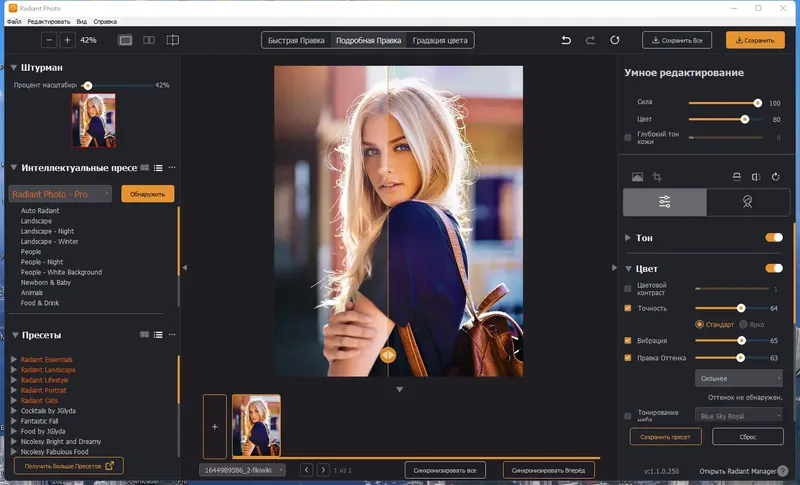Open Пресеты panel more options ellipsis
Screen dimensions: 800x485
tap(172, 335)
